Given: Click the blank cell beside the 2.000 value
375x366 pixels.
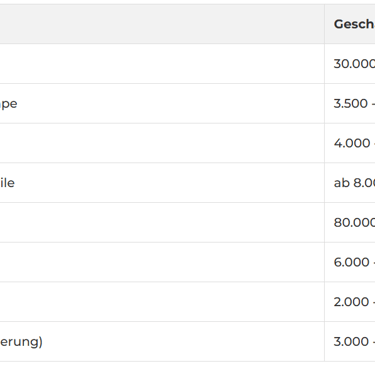Looking at the screenshot, I should coord(162,302).
